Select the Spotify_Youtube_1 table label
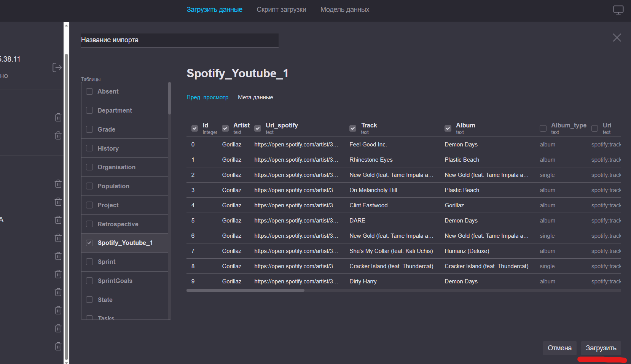Screen dimensions: 631x364 click(125, 243)
